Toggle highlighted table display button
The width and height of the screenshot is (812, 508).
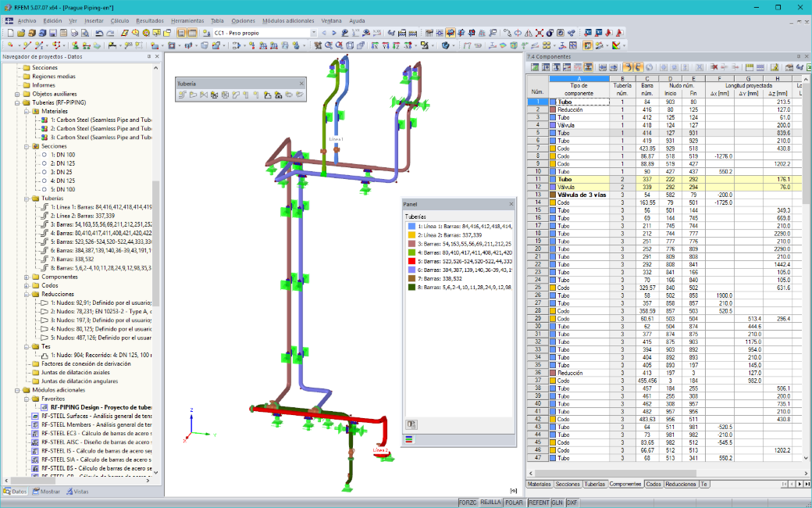(191, 33)
